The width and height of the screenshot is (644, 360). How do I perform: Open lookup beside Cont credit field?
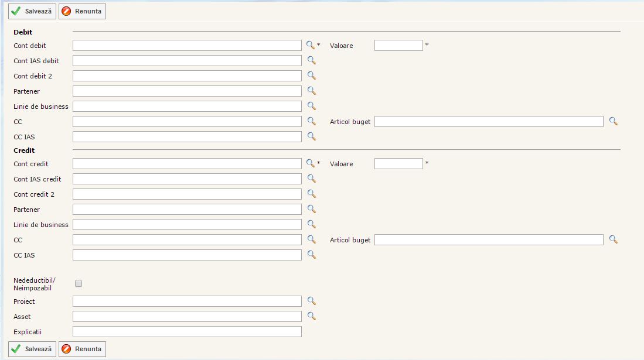point(311,163)
